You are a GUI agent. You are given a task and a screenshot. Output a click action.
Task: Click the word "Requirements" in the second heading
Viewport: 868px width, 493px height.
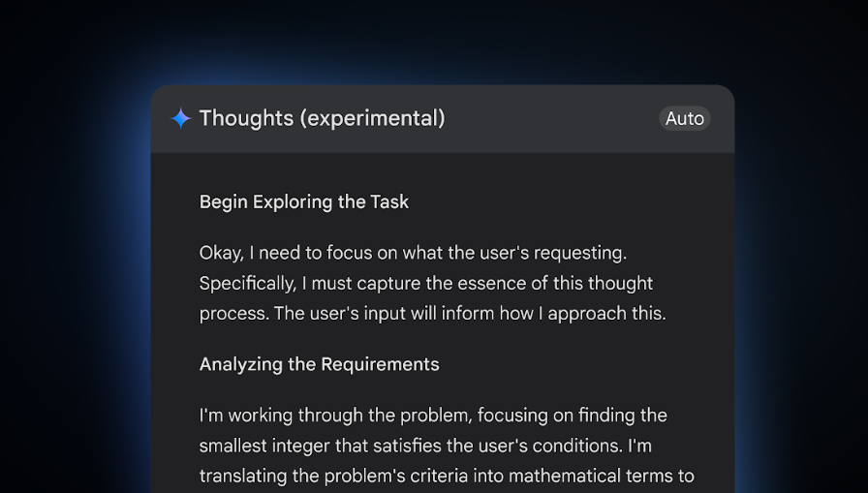pyautogui.click(x=381, y=364)
